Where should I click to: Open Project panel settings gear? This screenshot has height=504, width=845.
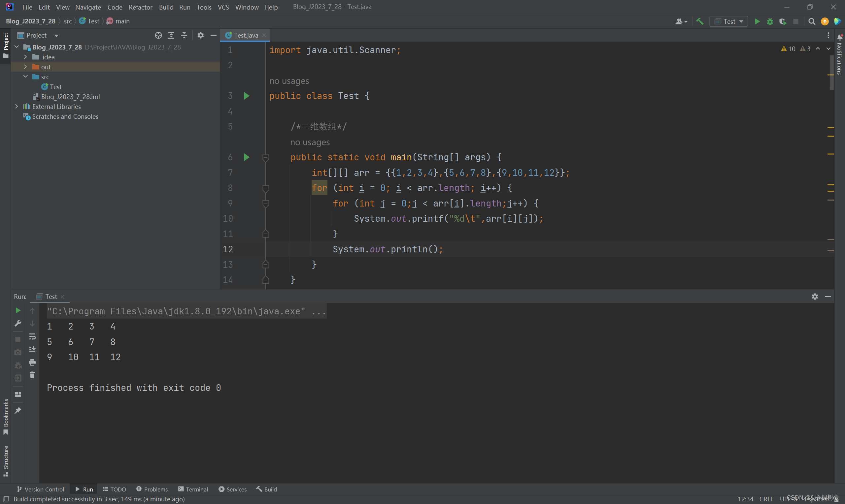(x=200, y=35)
